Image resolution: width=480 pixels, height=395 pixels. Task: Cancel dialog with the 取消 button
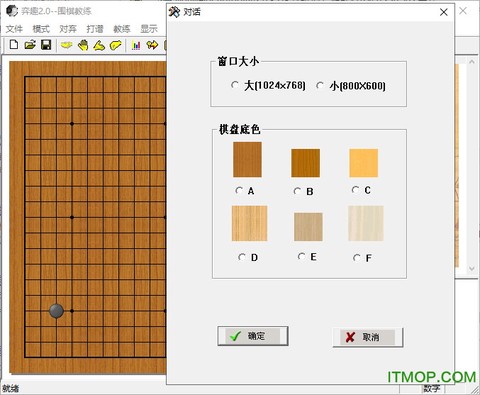coord(368,337)
